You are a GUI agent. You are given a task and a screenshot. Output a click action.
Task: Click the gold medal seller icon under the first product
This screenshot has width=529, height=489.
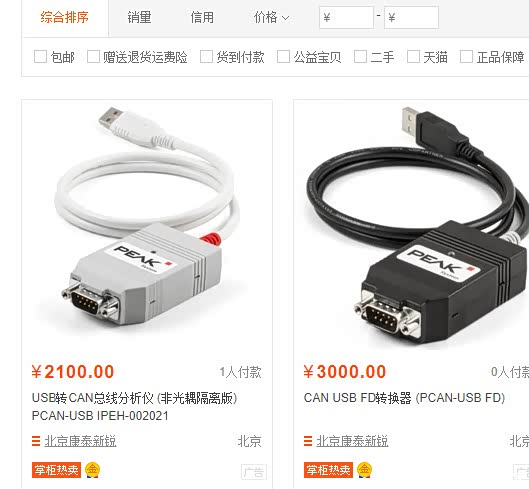tap(92, 470)
